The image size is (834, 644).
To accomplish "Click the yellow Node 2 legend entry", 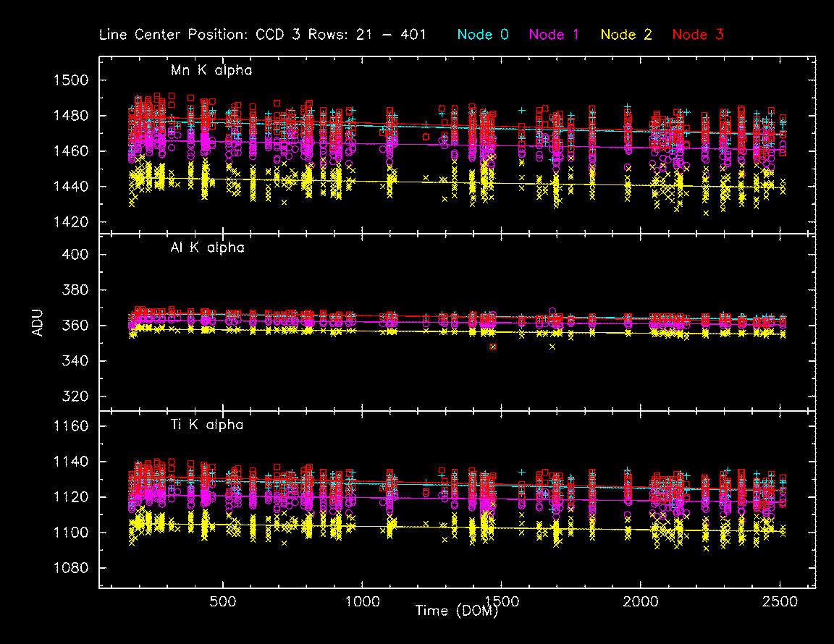I will pyautogui.click(x=626, y=34).
